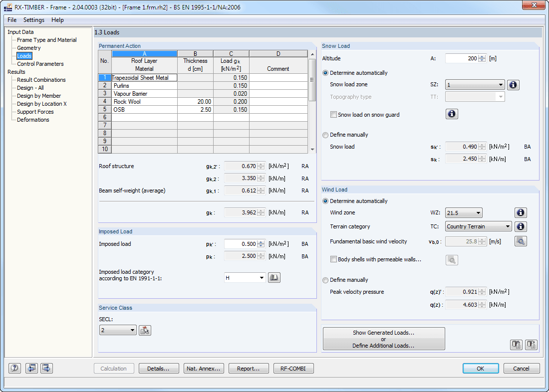Click the 0.020 load cell for Vapour Barrier

[231, 94]
